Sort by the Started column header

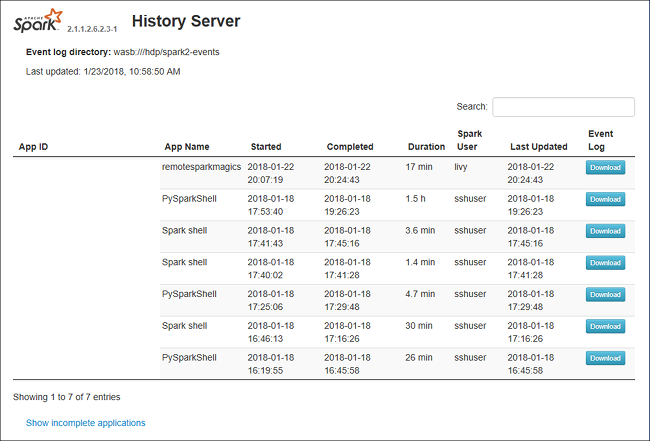point(266,147)
